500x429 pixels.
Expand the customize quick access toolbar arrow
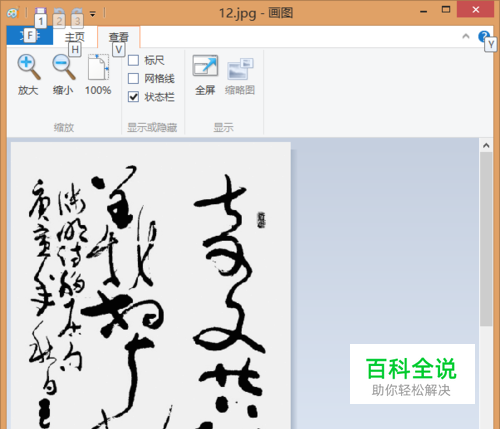point(93,14)
